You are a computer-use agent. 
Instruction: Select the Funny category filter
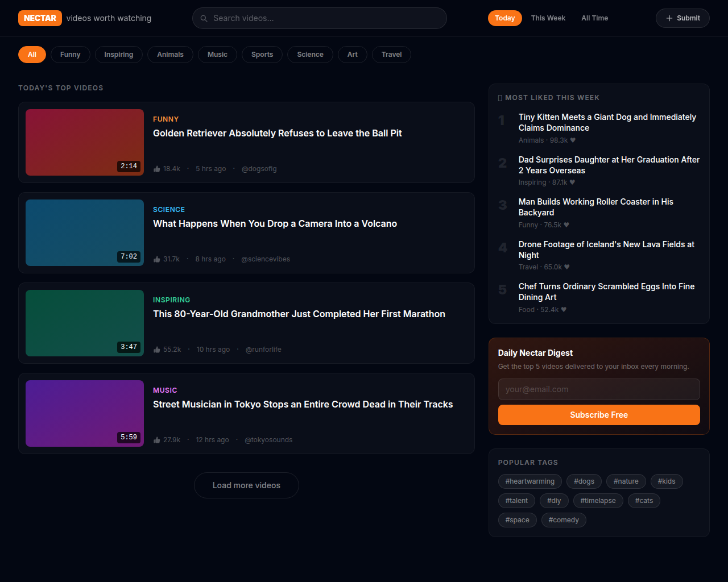(70, 55)
